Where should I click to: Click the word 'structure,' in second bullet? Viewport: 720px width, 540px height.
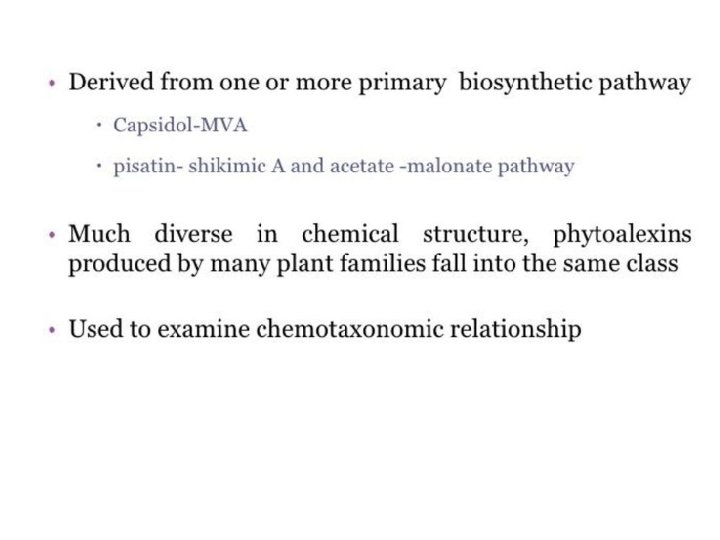tap(476, 234)
